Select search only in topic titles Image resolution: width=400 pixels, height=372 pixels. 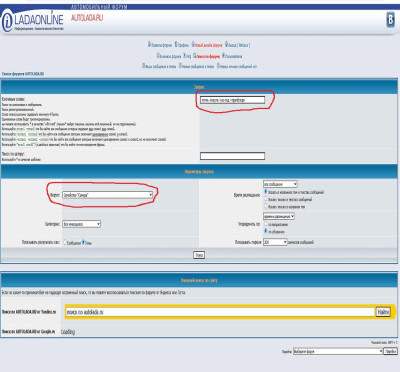pyautogui.click(x=266, y=206)
